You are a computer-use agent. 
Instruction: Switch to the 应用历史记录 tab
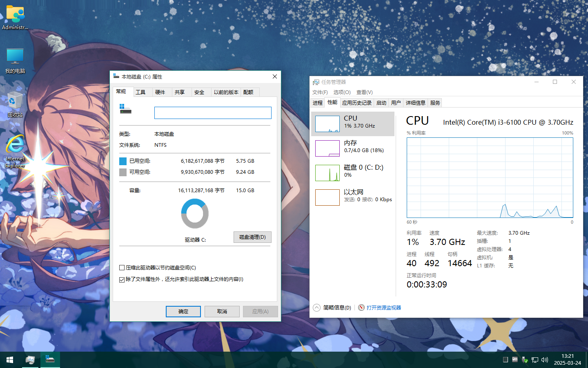coord(357,103)
